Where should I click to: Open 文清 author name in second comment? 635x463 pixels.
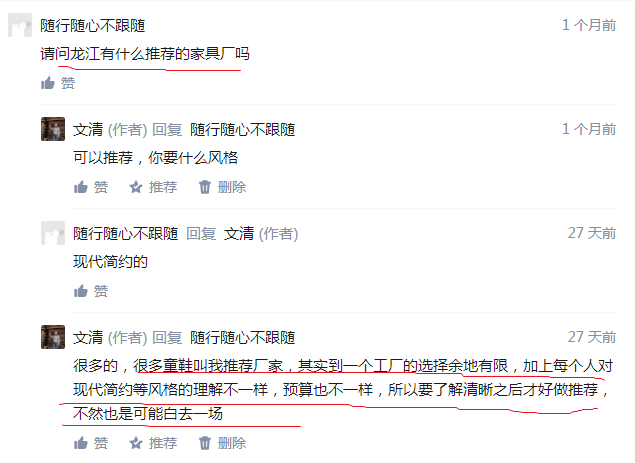(x=88, y=130)
